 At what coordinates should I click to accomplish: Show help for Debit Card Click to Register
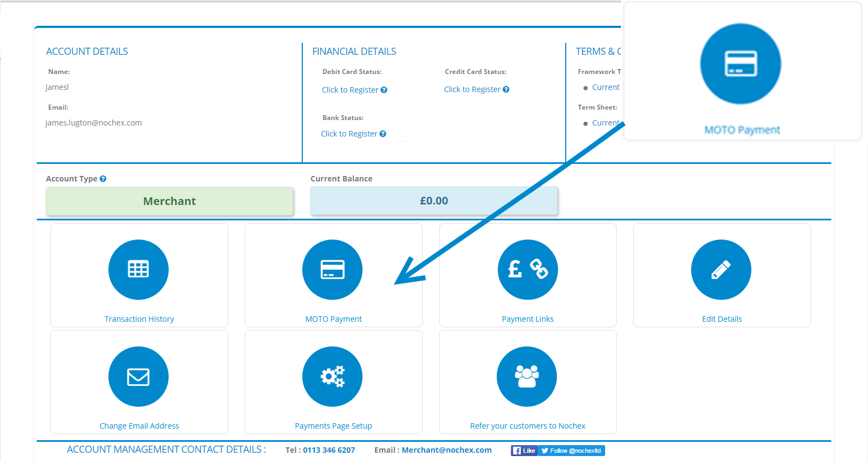384,90
